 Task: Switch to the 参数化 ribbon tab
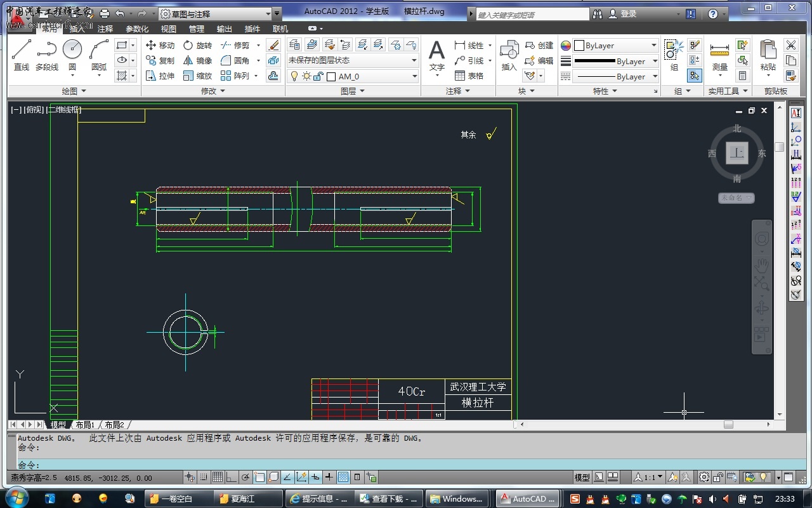point(137,29)
